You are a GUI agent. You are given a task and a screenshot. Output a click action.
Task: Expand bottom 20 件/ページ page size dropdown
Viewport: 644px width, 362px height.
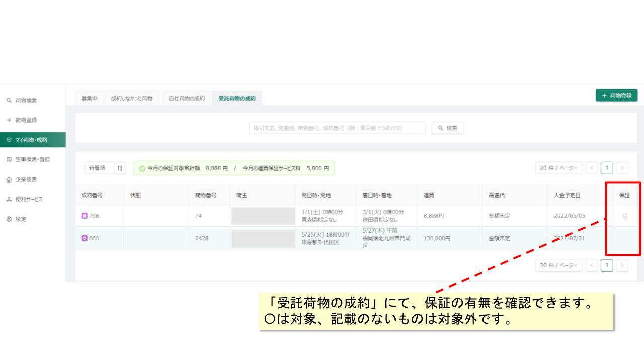(x=559, y=265)
